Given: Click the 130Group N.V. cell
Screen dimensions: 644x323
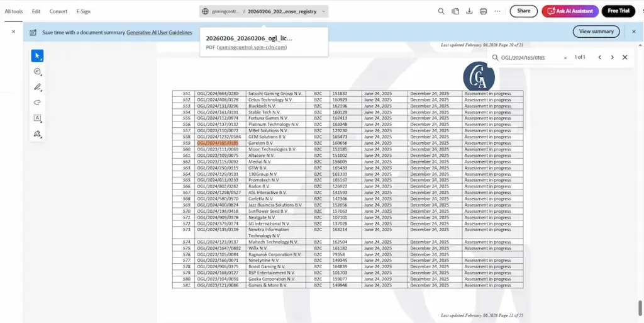Looking at the screenshot, I should point(275,174).
